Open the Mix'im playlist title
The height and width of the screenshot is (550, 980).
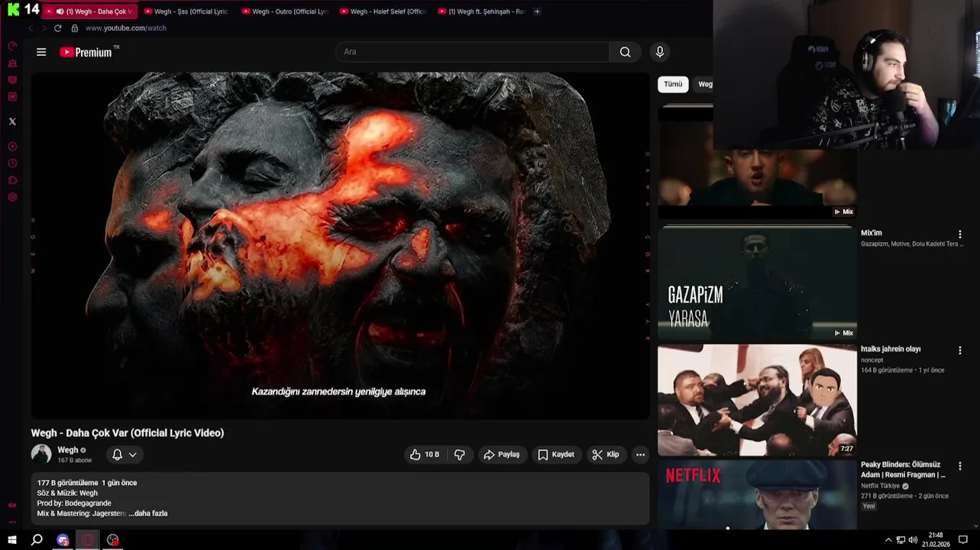pos(872,233)
